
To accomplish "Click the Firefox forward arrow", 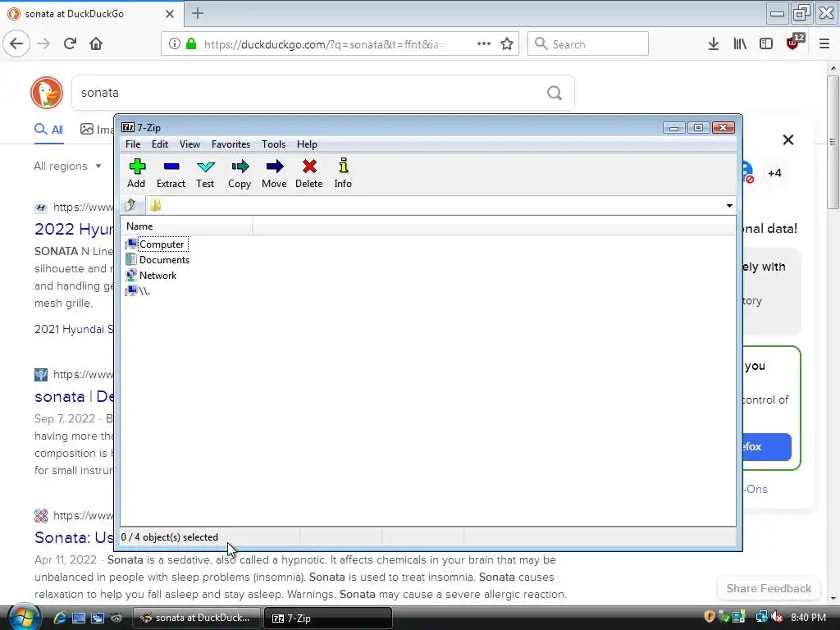I will tap(43, 44).
